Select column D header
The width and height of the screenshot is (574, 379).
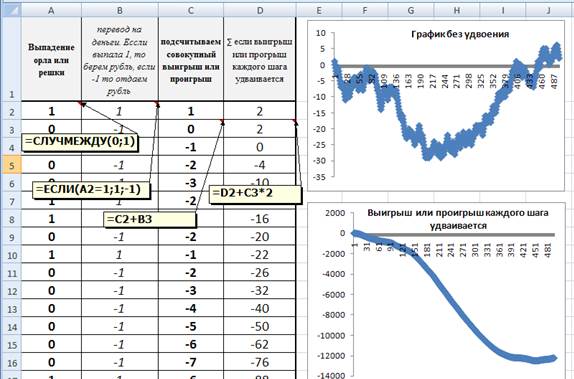tap(260, 10)
